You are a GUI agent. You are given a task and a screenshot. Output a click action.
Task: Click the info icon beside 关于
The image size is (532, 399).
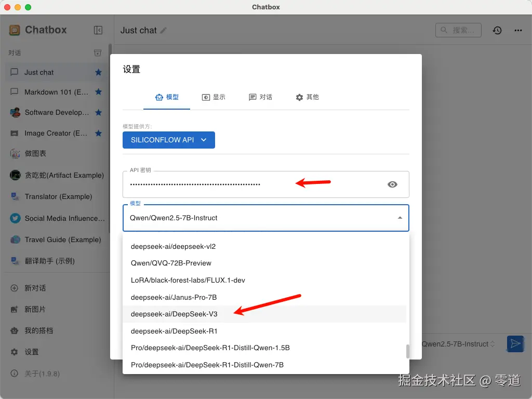[x=14, y=373]
